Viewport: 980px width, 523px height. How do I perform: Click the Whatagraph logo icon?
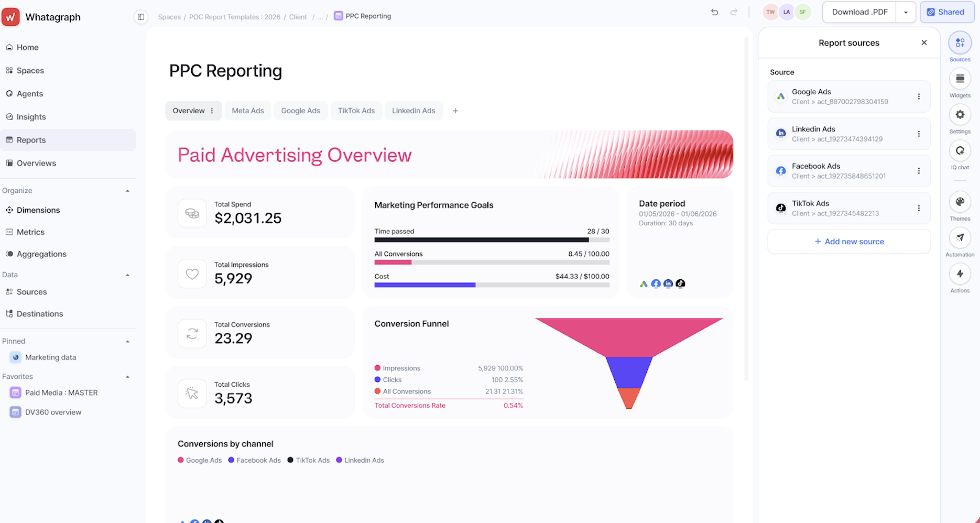(10, 17)
